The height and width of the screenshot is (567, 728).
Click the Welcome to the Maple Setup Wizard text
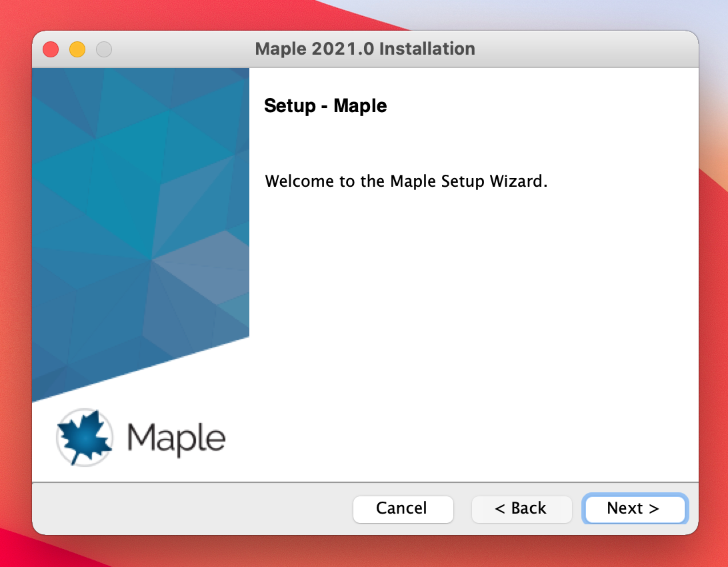point(405,181)
